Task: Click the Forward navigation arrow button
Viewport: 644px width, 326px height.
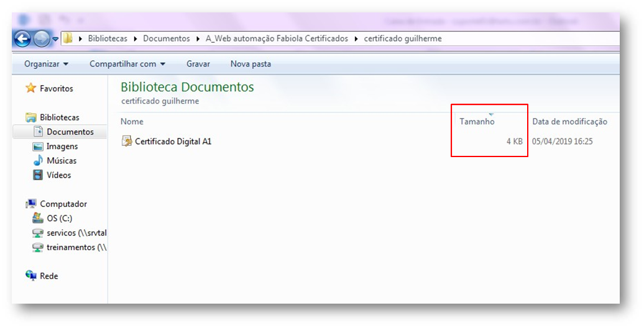Action: [x=42, y=39]
